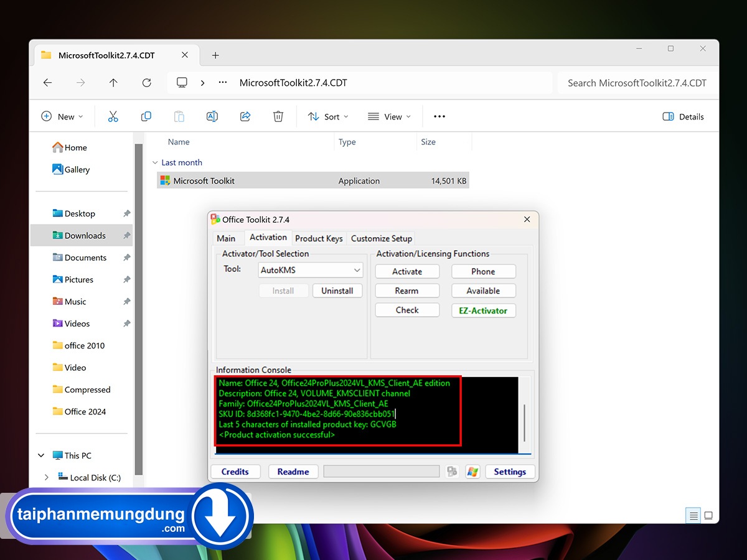
Task: Collapse the This PC tree node
Action: click(41, 455)
